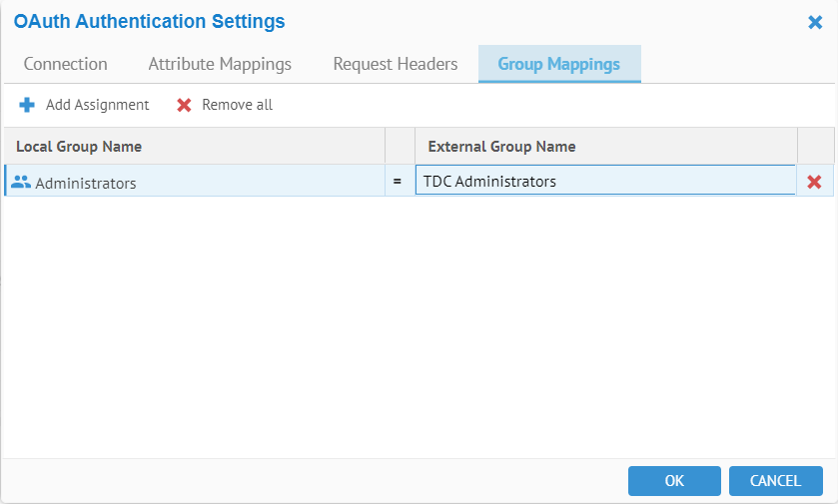The image size is (838, 504).
Task: Click the red X Remove all icon
Action: coord(184,105)
